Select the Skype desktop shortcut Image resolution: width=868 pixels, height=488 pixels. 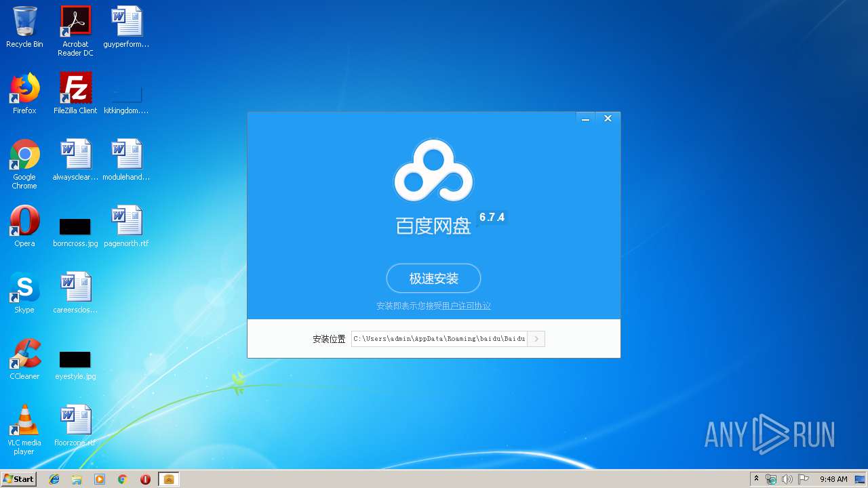tap(24, 293)
